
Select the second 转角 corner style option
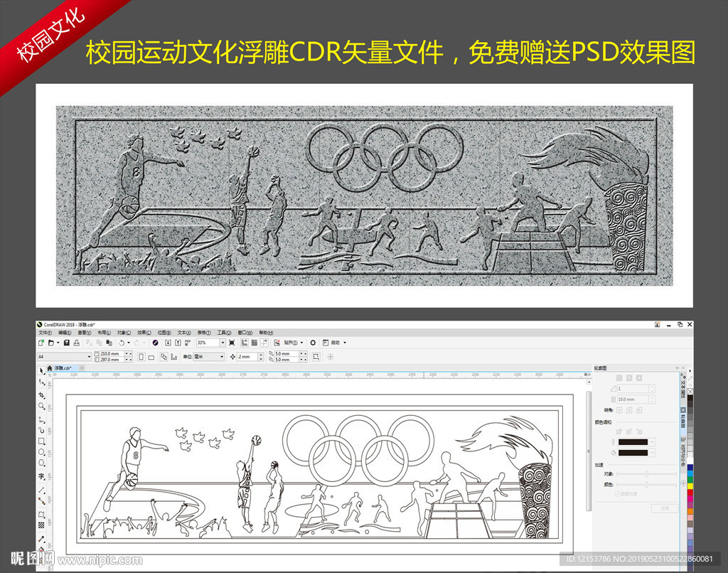pyautogui.click(x=629, y=410)
